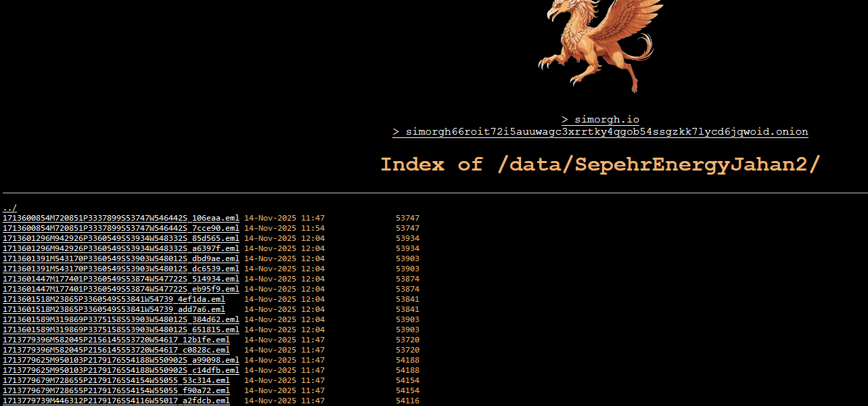The height and width of the screenshot is (406, 868).
Task: Click the Index of /data/SepehrEnergyJahan2/ heading
Action: (600, 164)
